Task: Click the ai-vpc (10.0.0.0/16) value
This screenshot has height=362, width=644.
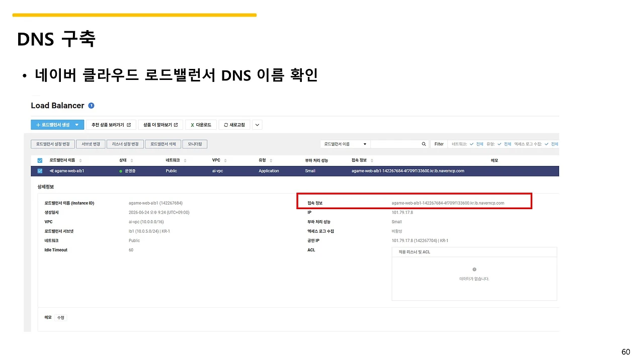Action: click(146, 222)
